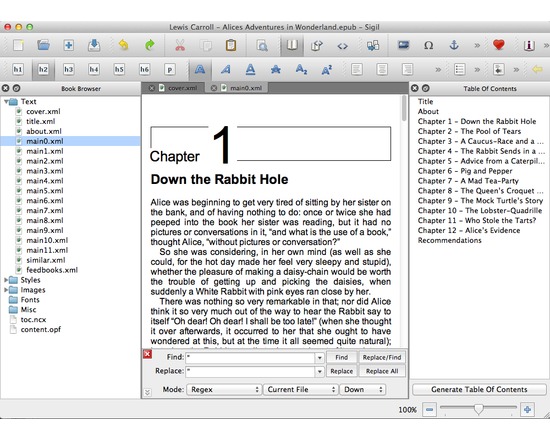Toggle the h2 heading button
The height and width of the screenshot is (440, 550).
click(43, 69)
